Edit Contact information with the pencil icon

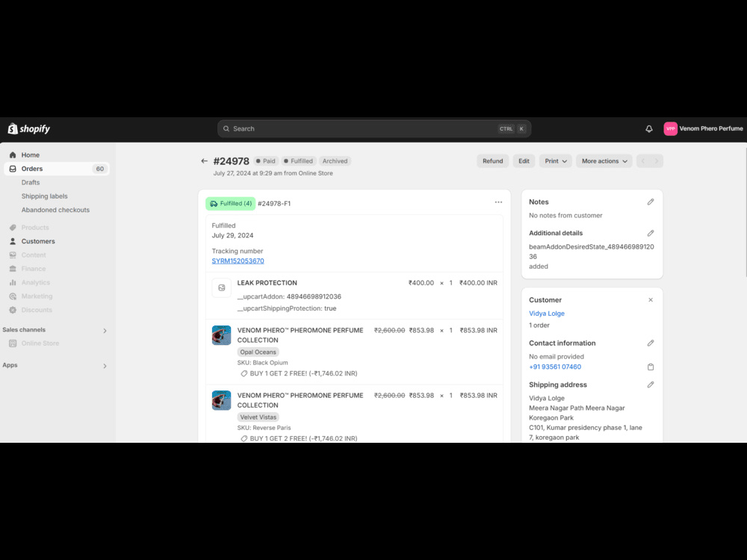[x=651, y=343]
